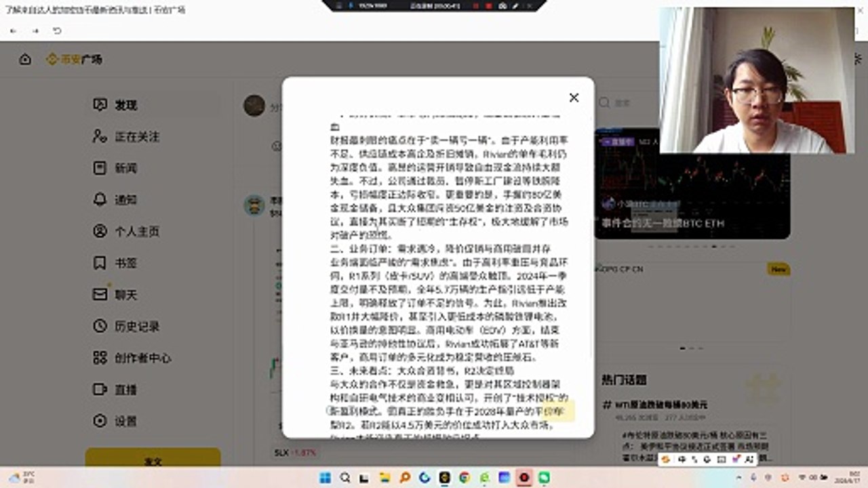
Task: Click the recorder camera screenshot icon
Action: [x=502, y=5]
